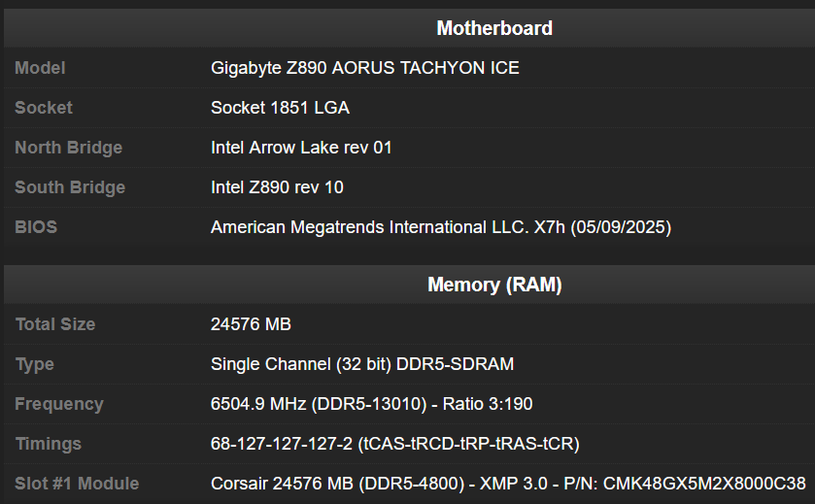Click the Corsair Slot #1 module description

508,484
